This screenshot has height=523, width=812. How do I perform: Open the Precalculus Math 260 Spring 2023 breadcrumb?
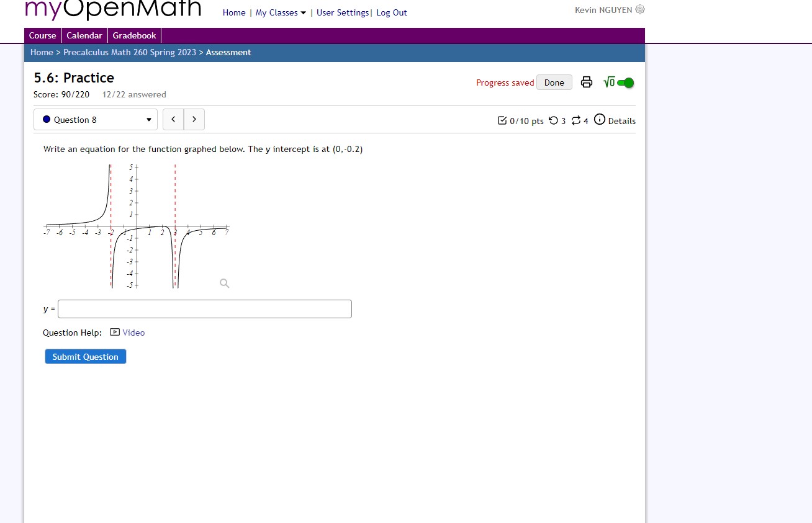tap(130, 52)
